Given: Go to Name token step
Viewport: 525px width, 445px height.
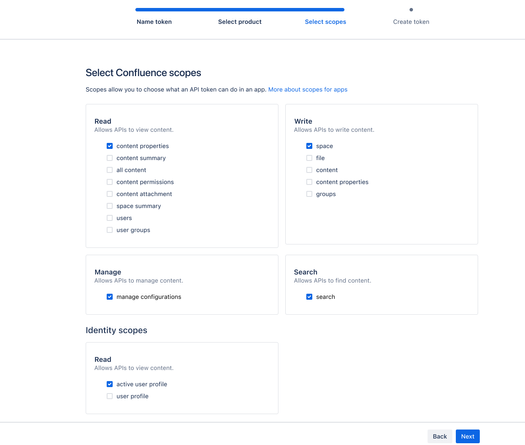Looking at the screenshot, I should coord(154,22).
